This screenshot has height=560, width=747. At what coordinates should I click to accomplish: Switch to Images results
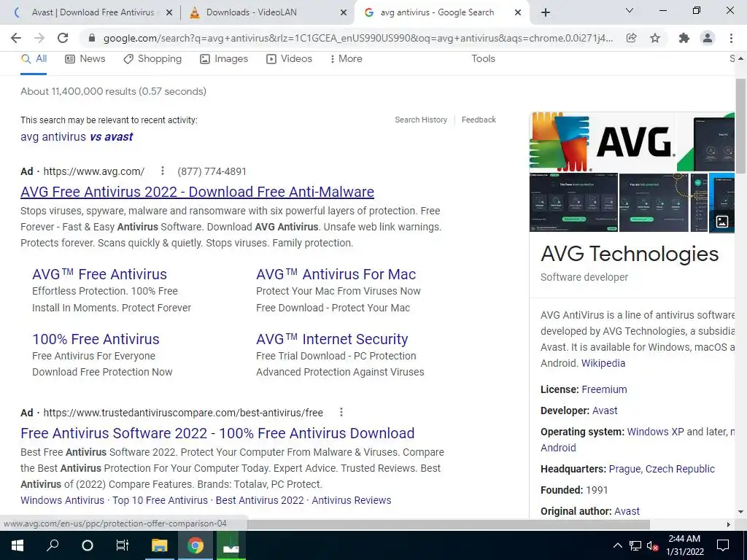[224, 58]
